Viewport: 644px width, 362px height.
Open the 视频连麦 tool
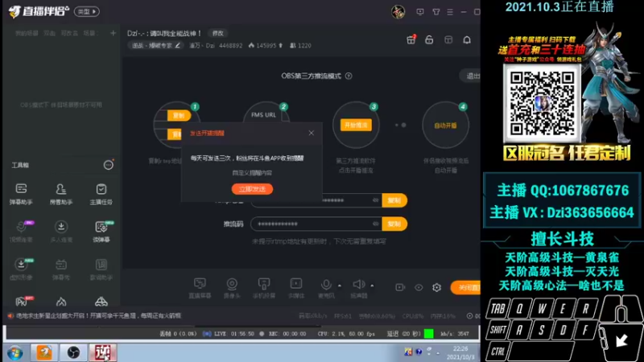coord(21,231)
